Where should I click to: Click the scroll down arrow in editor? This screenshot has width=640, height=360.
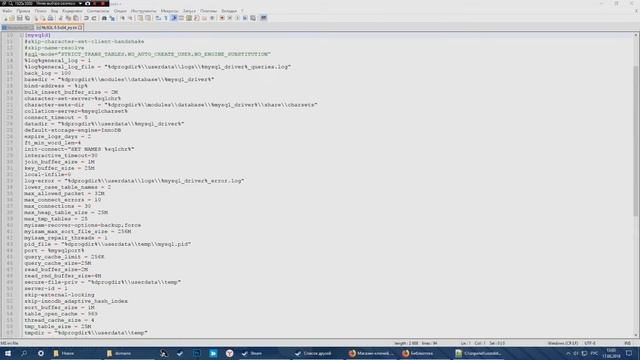pyautogui.click(x=636, y=335)
